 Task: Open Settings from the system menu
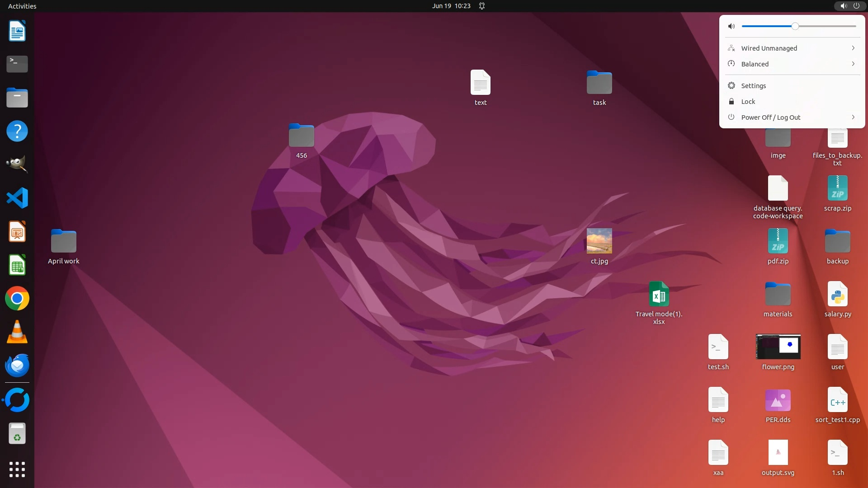(754, 86)
